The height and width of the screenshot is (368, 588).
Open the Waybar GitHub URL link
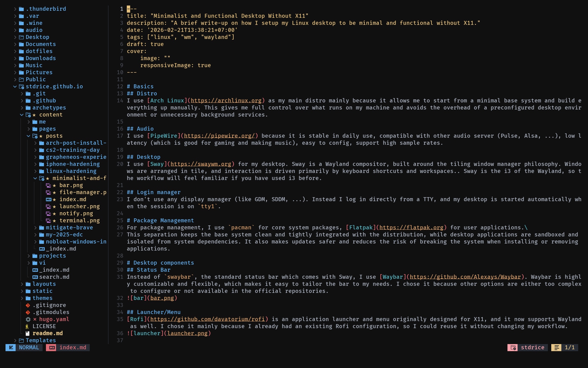[465, 277]
